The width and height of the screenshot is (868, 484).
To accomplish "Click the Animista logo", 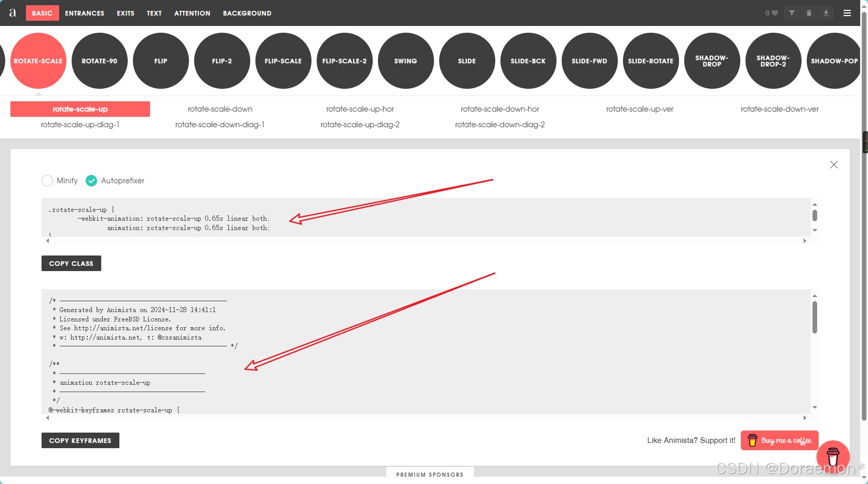I will tap(12, 13).
